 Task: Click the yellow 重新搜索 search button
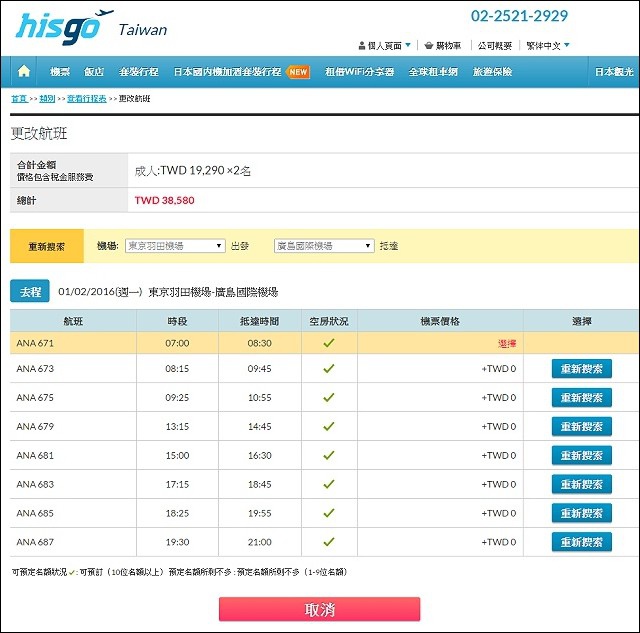pyautogui.click(x=47, y=246)
